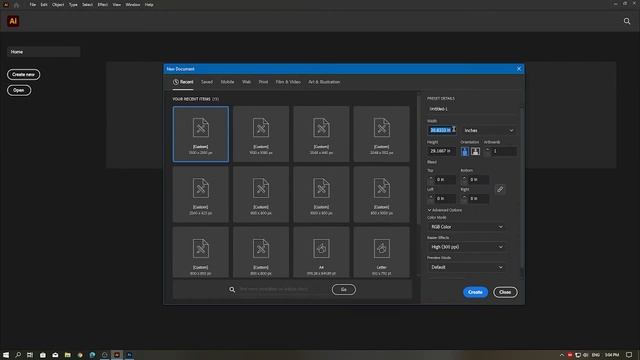The height and width of the screenshot is (360, 640).
Task: Select the Home item in the sidebar
Action: (x=44, y=52)
